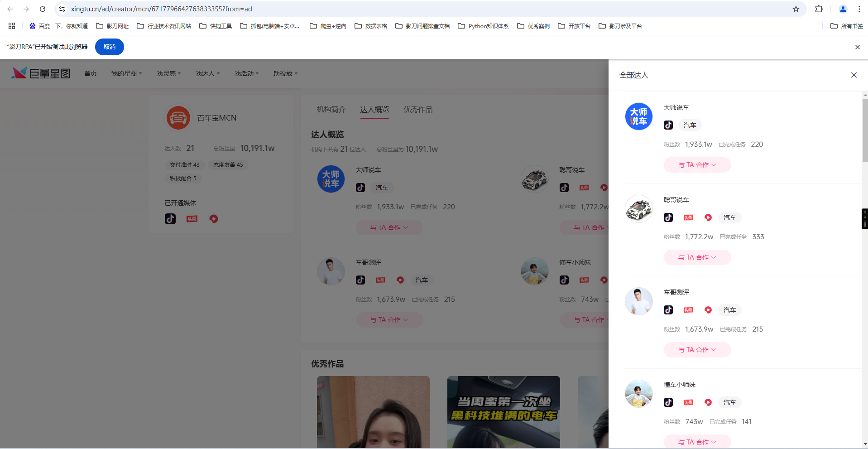Screen dimensions: 868x449
Task: Open the 影刀网址 bookmarks folder
Action: (x=113, y=26)
